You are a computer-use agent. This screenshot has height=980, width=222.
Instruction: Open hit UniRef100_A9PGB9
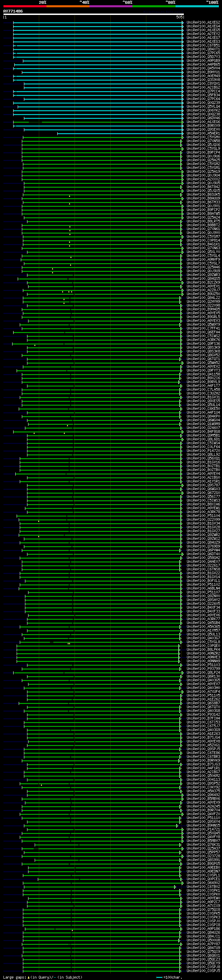203,60
